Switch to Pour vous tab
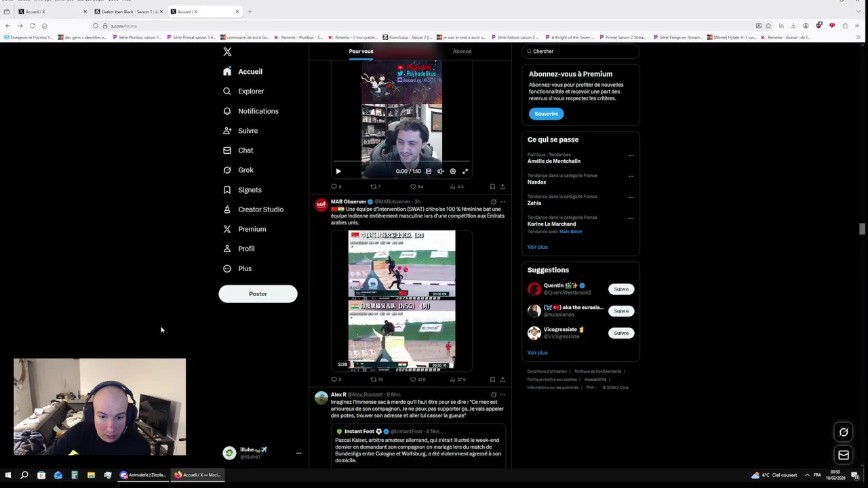This screenshot has height=488, width=868. click(x=361, y=52)
